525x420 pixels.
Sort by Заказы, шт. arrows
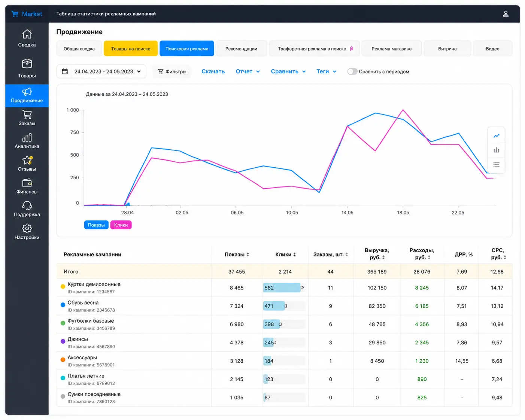point(347,255)
